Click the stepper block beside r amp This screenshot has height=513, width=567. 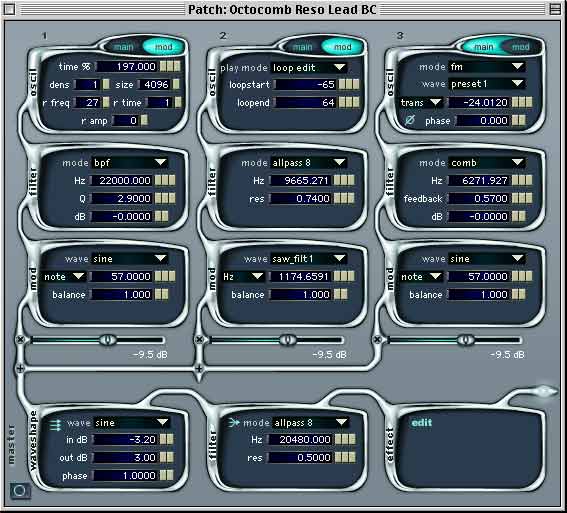pos(144,120)
